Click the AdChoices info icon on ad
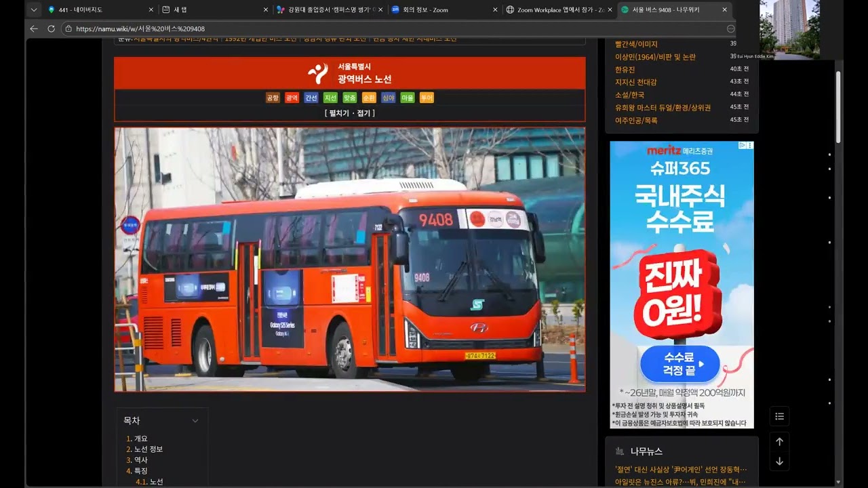The height and width of the screenshot is (488, 868). 742,145
